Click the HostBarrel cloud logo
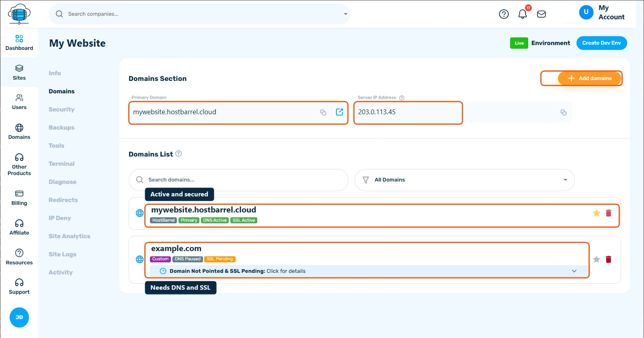 [x=19, y=14]
